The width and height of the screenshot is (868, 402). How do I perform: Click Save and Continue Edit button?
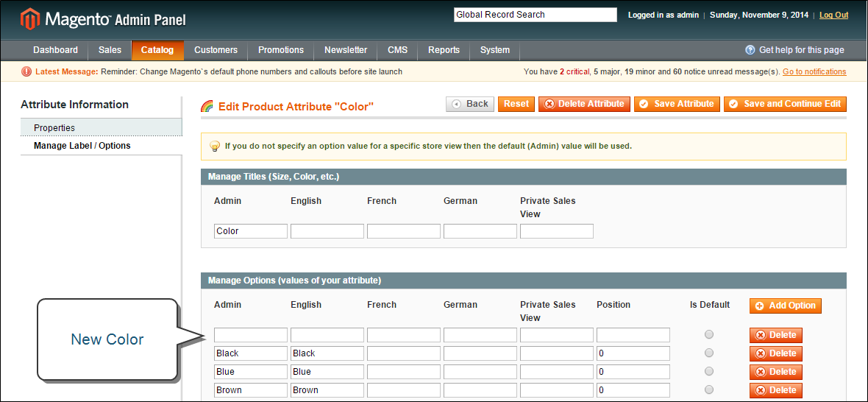785,104
